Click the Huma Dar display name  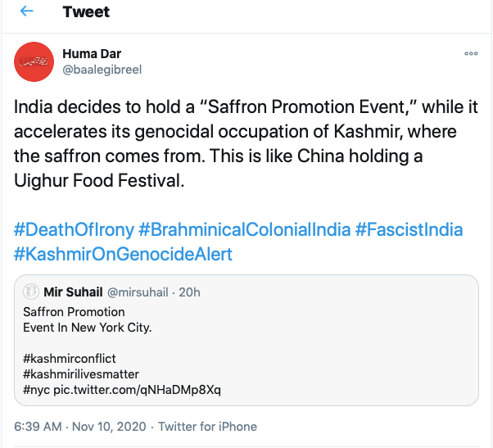[x=90, y=54]
